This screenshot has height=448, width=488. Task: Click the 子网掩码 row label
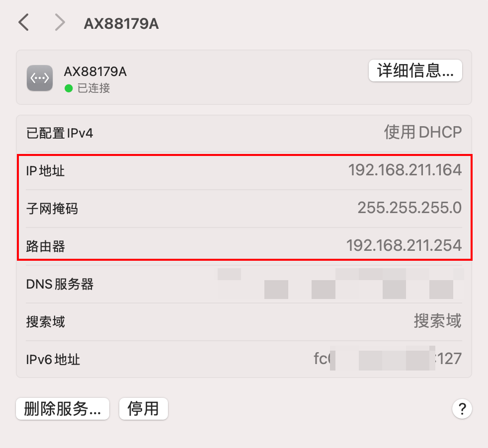click(52, 209)
